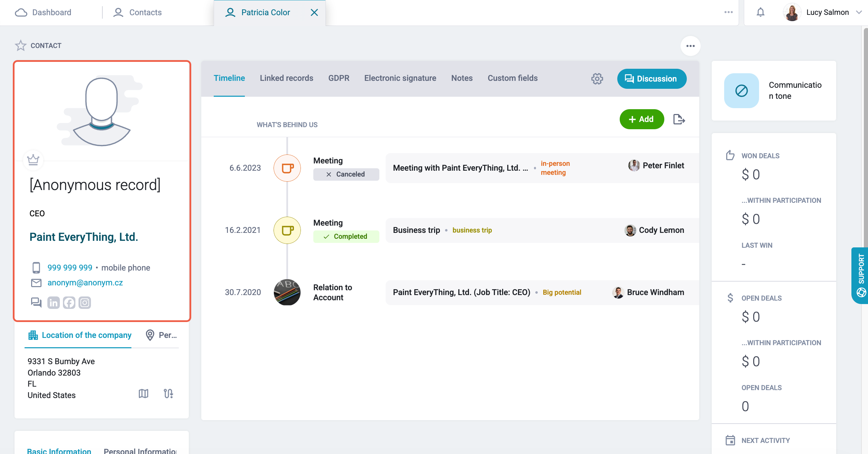Viewport: 868px width, 454px height.
Task: Click the export timeline icon
Action: coord(679,120)
